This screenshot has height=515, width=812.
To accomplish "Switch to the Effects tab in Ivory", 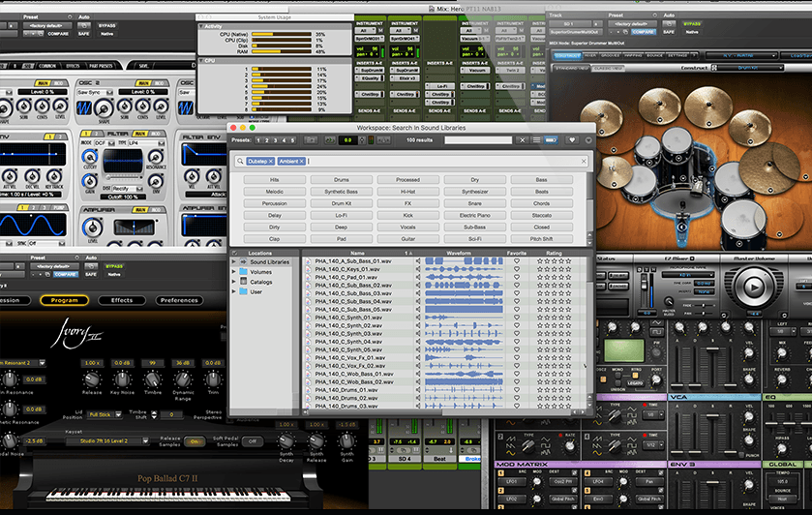I will click(x=122, y=300).
